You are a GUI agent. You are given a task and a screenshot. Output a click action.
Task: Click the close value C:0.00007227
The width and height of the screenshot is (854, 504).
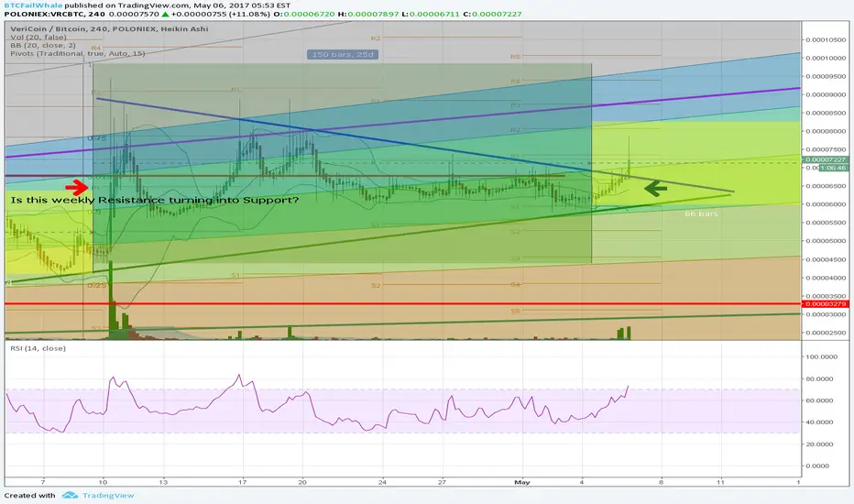tap(492, 14)
